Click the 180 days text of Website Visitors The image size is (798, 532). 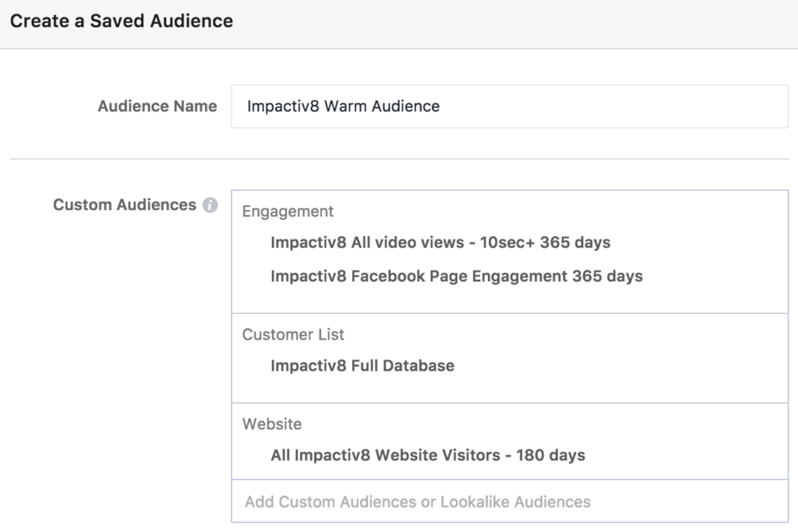point(550,455)
